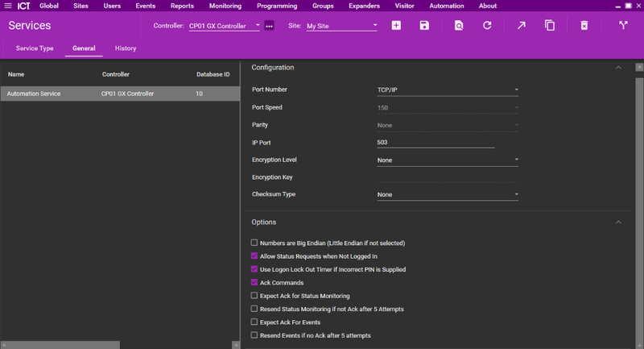This screenshot has height=349, width=644.
Task: Open the Visitor menu
Action: [x=405, y=6]
